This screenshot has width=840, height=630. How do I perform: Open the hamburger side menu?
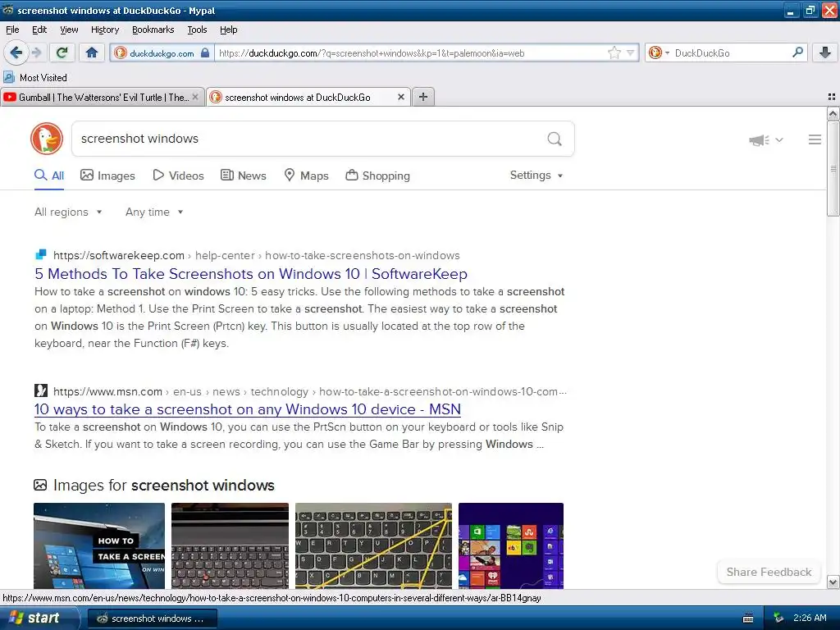[815, 139]
